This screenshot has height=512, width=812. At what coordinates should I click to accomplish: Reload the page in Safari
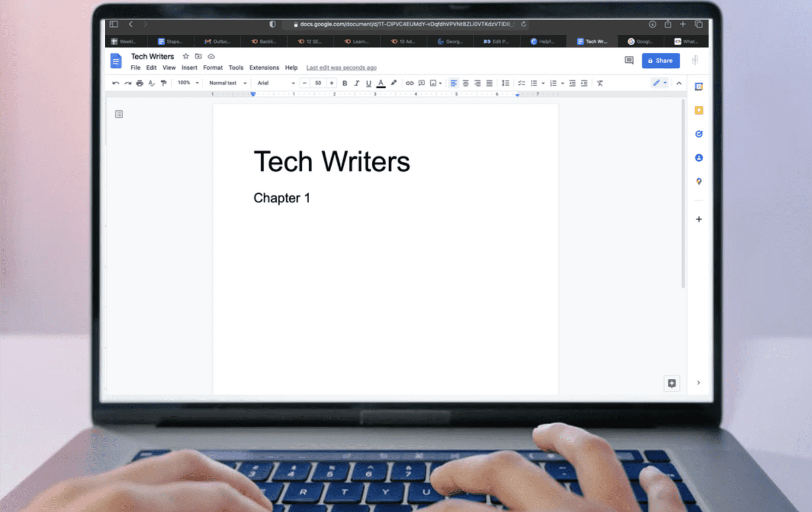pyautogui.click(x=523, y=24)
